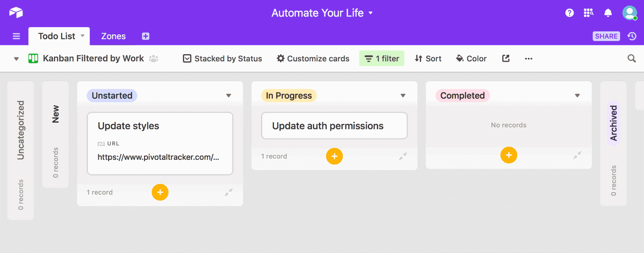
Task: Select the Todo List tab
Action: [x=57, y=36]
